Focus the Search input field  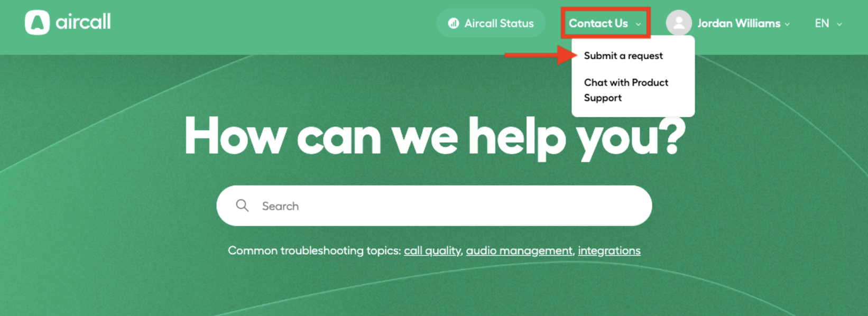434,206
